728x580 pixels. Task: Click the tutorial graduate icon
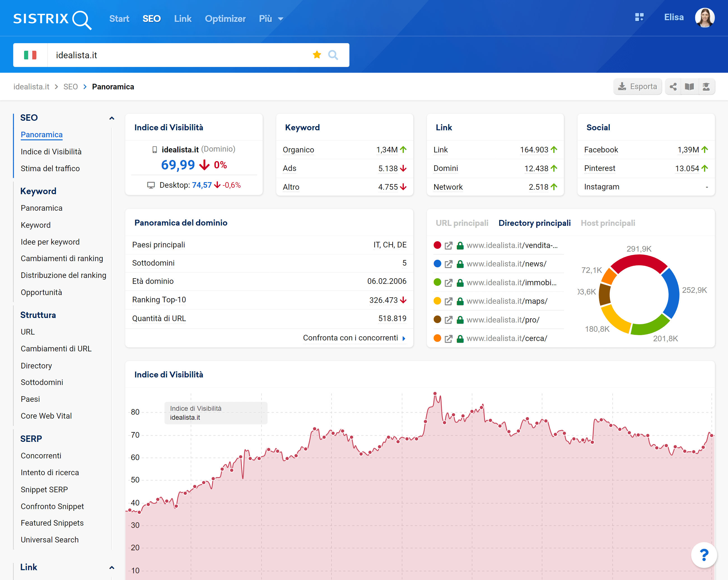pyautogui.click(x=706, y=87)
